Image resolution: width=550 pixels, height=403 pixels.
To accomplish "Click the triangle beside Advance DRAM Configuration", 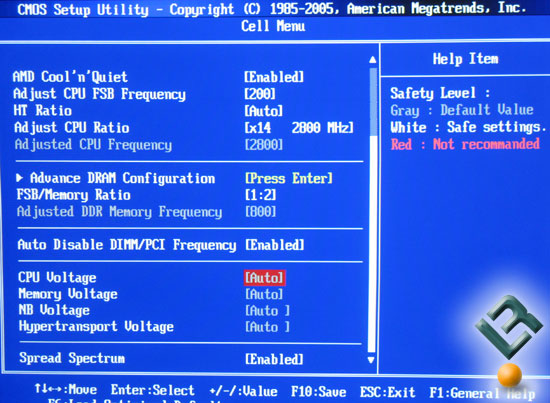I will coord(20,178).
